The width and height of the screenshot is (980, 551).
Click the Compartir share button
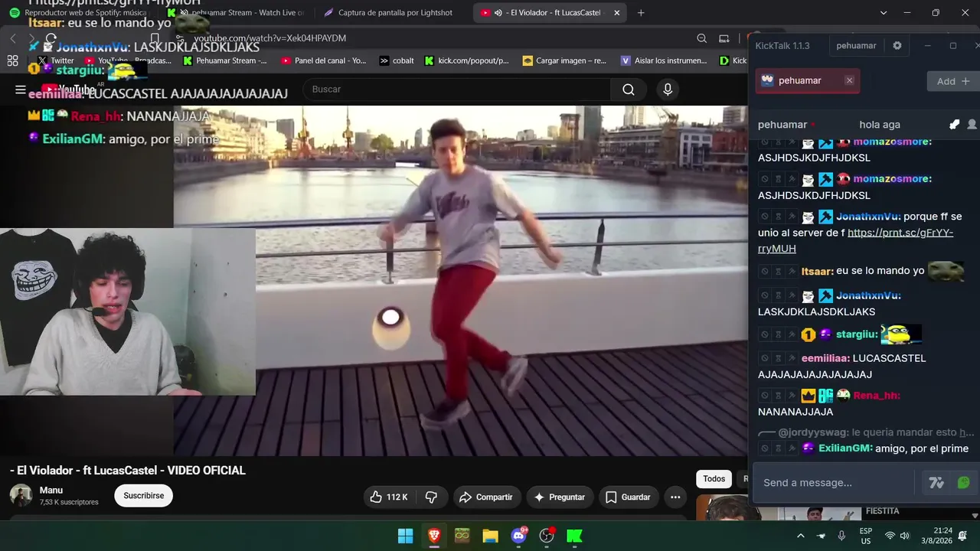(486, 497)
